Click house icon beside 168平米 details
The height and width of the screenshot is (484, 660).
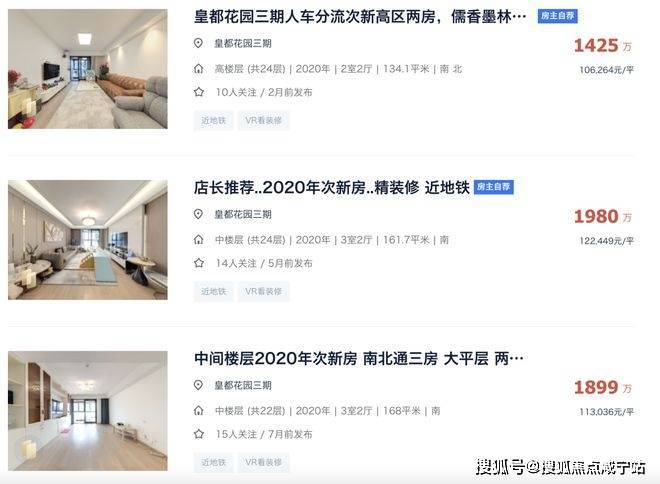click(x=198, y=411)
